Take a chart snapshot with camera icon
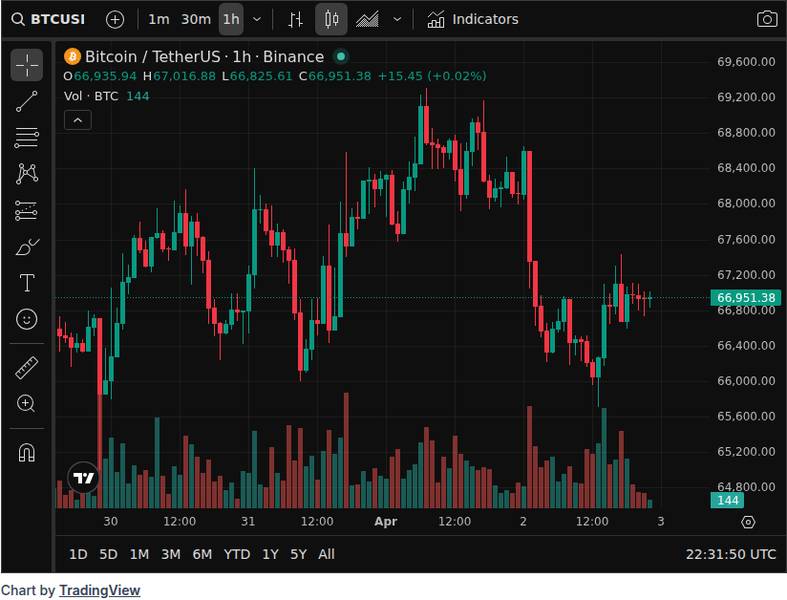787x600 pixels. point(766,19)
